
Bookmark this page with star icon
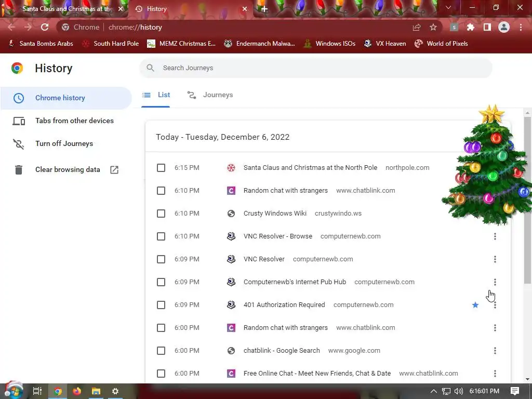[x=433, y=27]
